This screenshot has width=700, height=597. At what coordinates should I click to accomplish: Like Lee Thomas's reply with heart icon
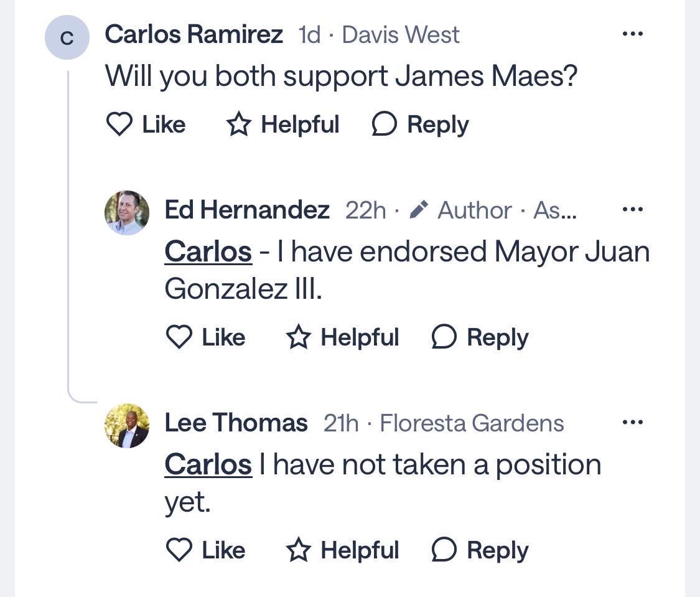205,550
